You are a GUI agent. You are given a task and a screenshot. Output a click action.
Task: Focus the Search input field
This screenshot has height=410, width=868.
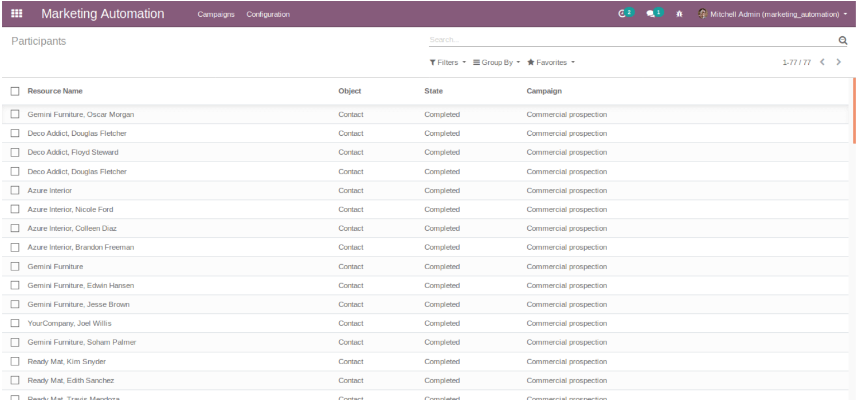(x=631, y=40)
